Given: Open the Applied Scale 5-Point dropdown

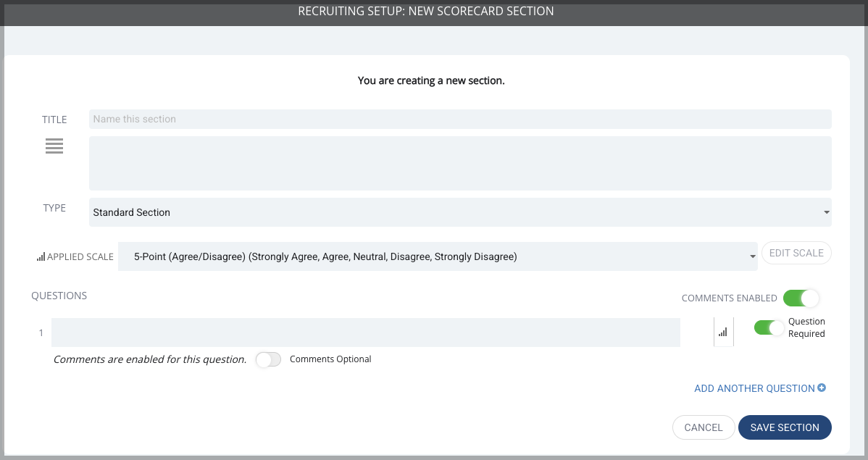Looking at the screenshot, I should click(438, 256).
